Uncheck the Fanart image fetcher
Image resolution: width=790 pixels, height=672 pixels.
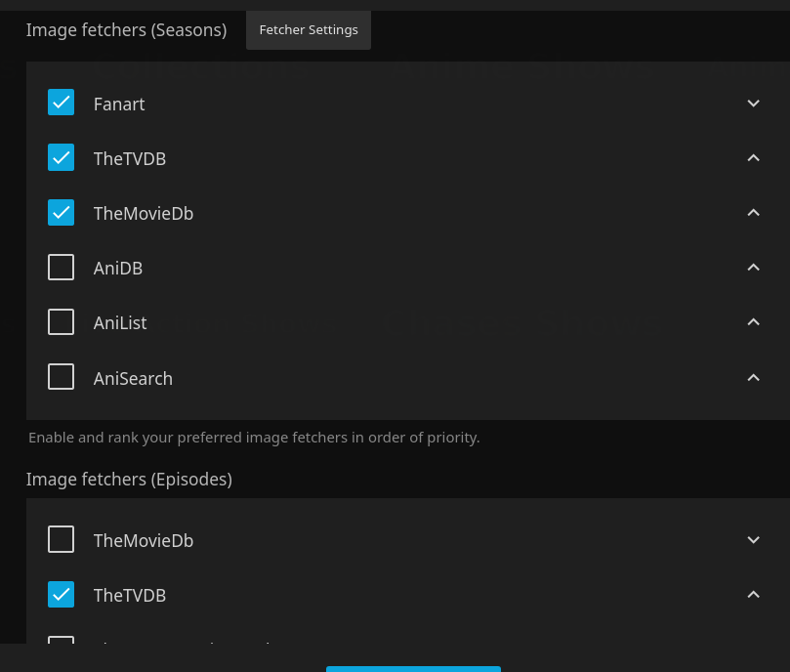62,103
